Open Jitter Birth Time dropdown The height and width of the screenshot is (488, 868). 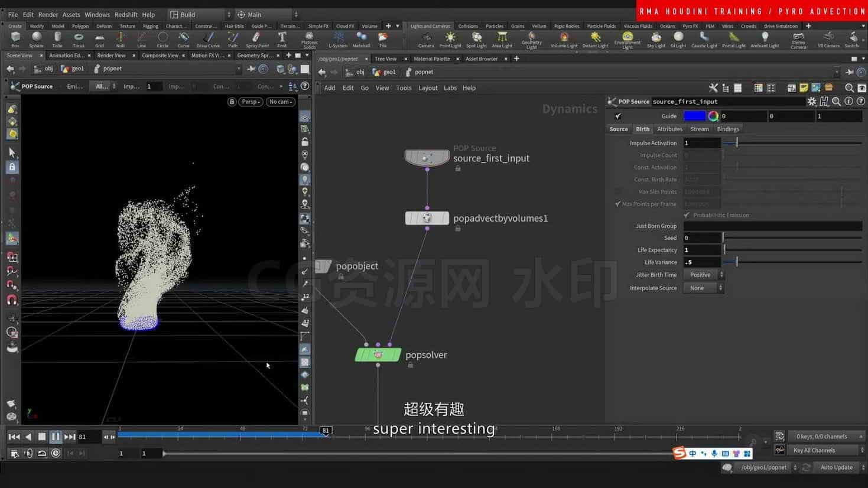point(704,275)
